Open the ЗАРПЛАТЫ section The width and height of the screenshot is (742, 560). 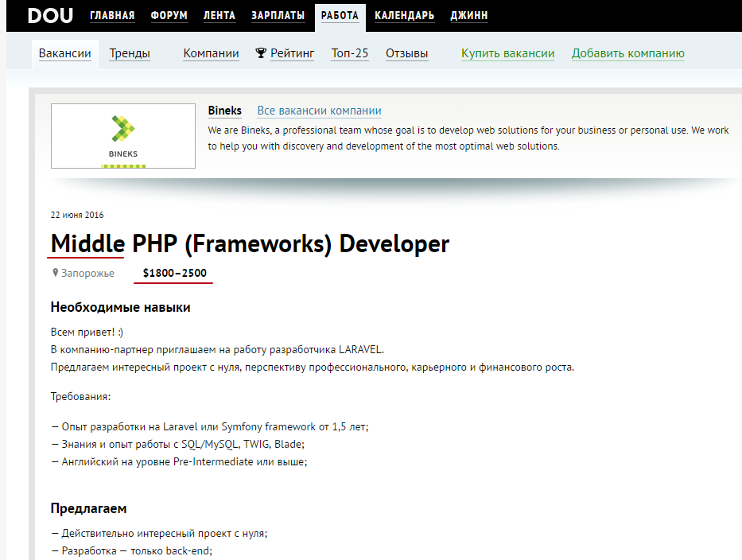coord(278,16)
